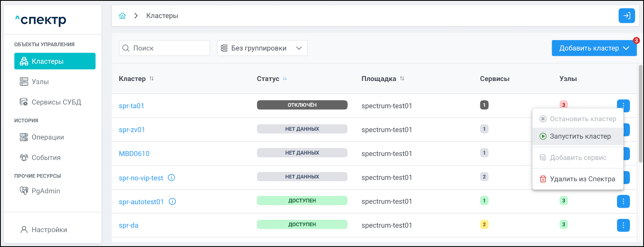Click the logout icon button
The image size is (644, 247).
pyautogui.click(x=626, y=16)
